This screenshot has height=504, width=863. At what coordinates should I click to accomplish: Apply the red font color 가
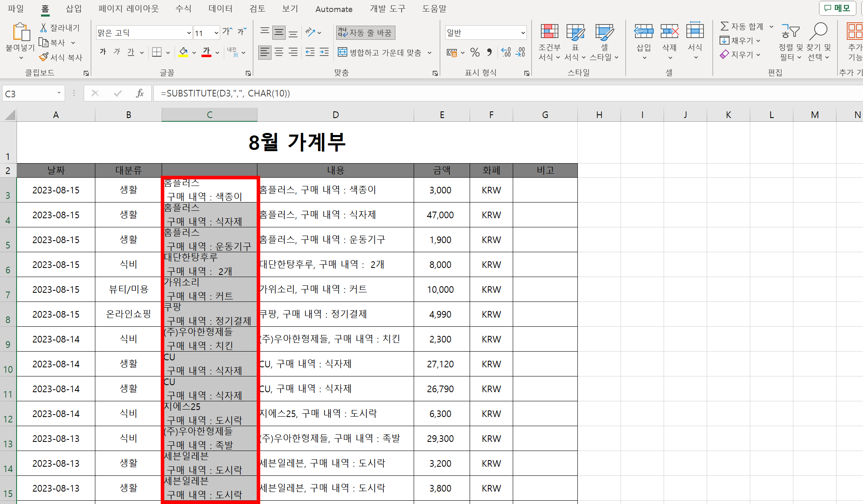[x=206, y=52]
